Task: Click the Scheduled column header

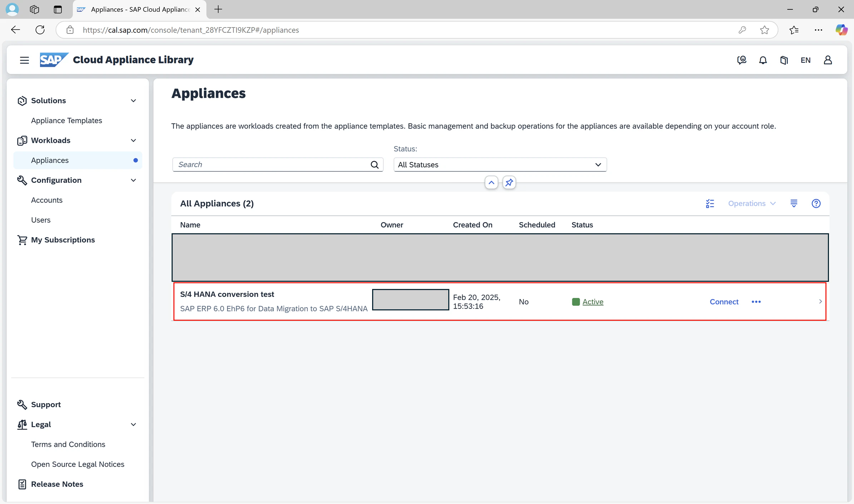Action: [537, 225]
